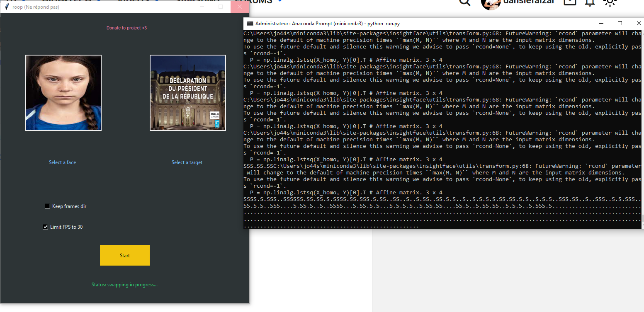
Task: Maximize the Anaconda Prompt window
Action: tap(620, 23)
